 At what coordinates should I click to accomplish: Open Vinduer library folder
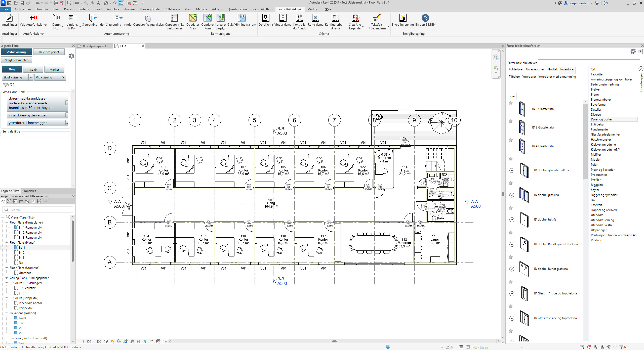pos(596,240)
